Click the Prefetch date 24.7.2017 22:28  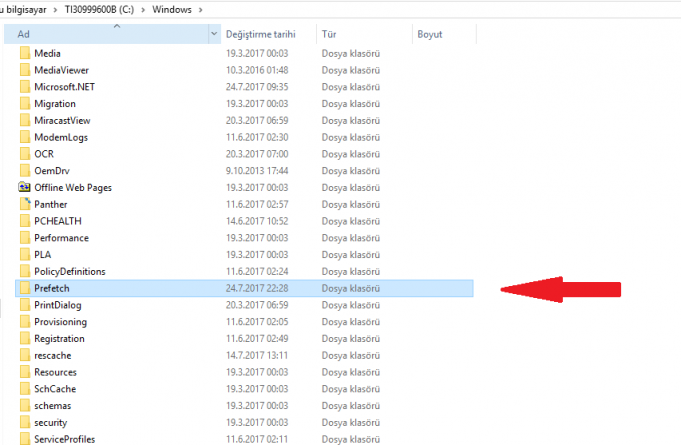[x=257, y=288]
